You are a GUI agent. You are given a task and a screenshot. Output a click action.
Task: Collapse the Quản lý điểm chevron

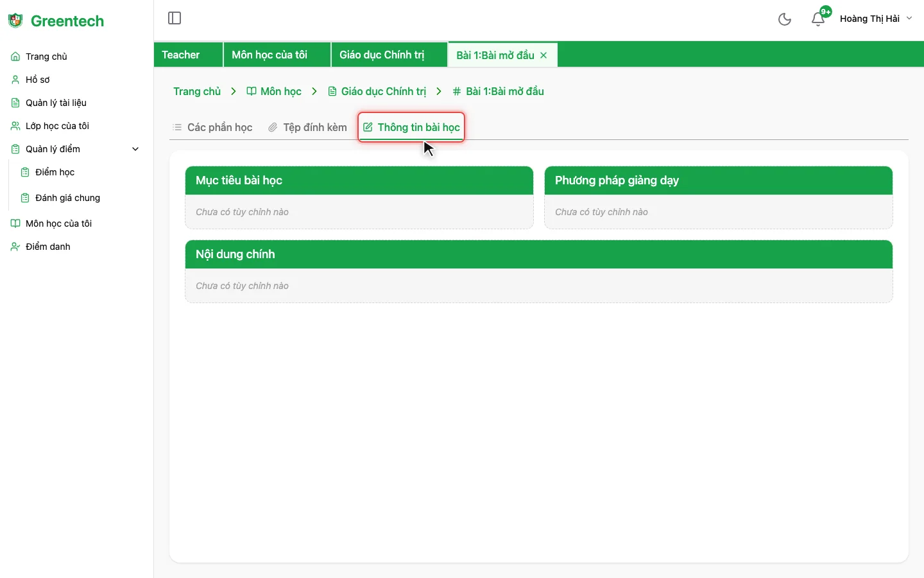point(135,149)
